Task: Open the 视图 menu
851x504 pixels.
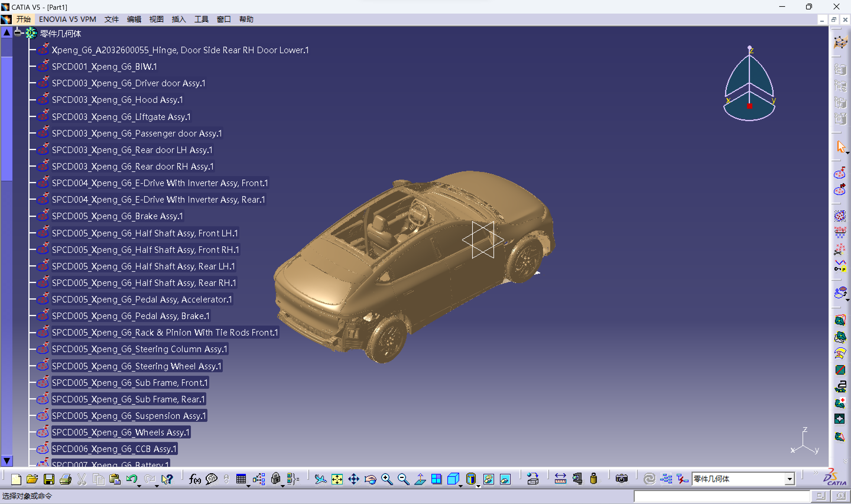Action: tap(156, 19)
